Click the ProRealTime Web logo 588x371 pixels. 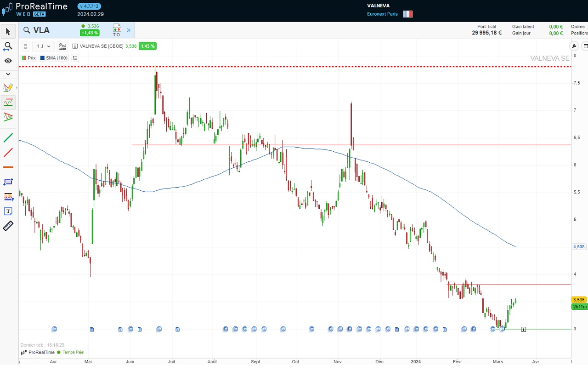[x=35, y=8]
